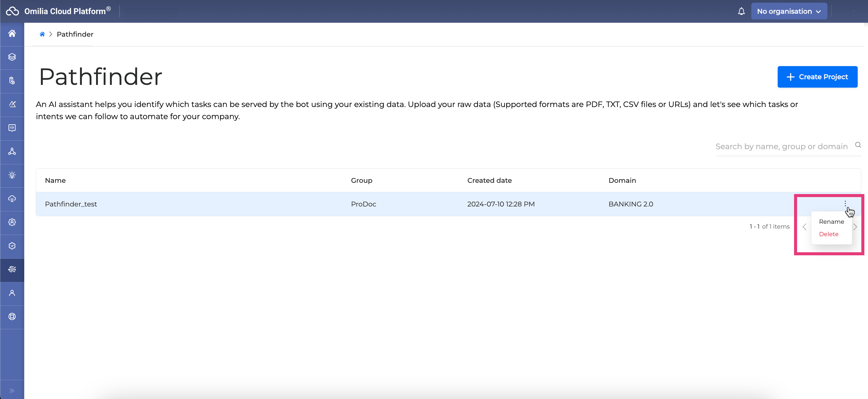Click the BANKING 2.0 domain cell

pyautogui.click(x=630, y=204)
